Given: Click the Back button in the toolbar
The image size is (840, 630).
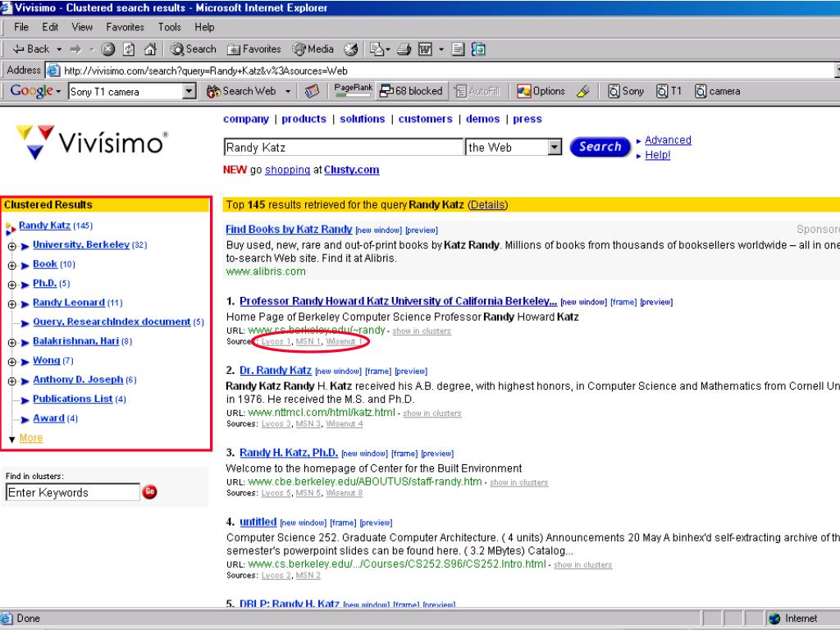Looking at the screenshot, I should click(x=31, y=49).
